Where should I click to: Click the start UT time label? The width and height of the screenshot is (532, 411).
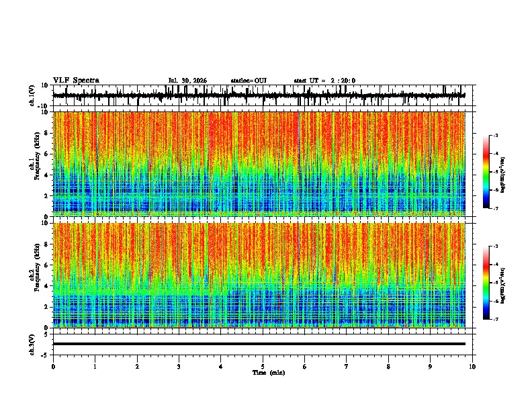pyautogui.click(x=324, y=81)
